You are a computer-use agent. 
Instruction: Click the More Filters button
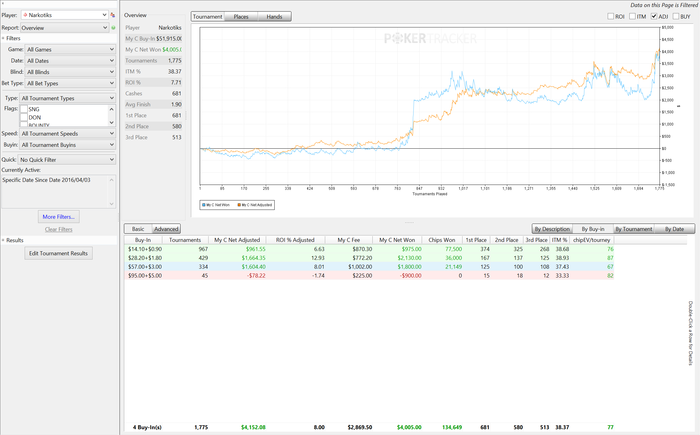59,216
